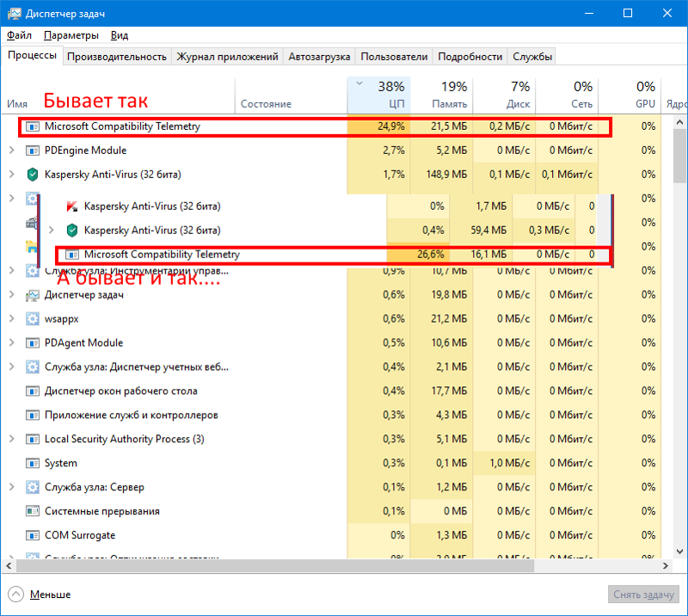Click the sort arrow on the ЦП column
688x616 pixels.
click(359, 85)
